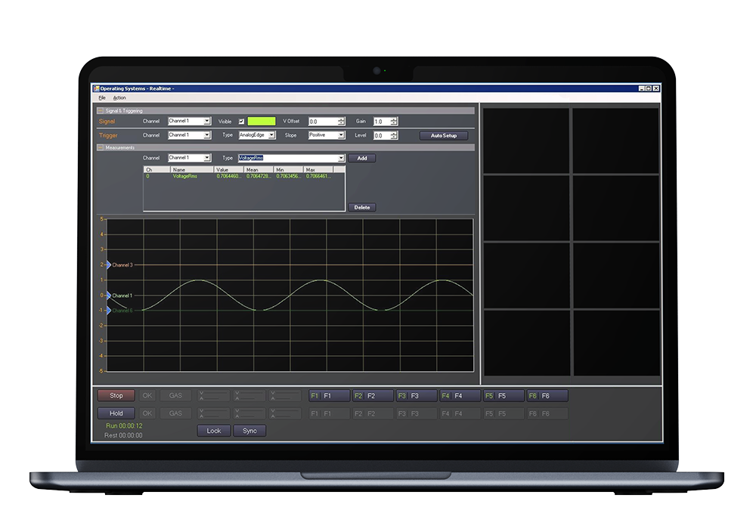Open the Trigger Channel dropdown
Screen dimensions: 756x532
(190, 135)
